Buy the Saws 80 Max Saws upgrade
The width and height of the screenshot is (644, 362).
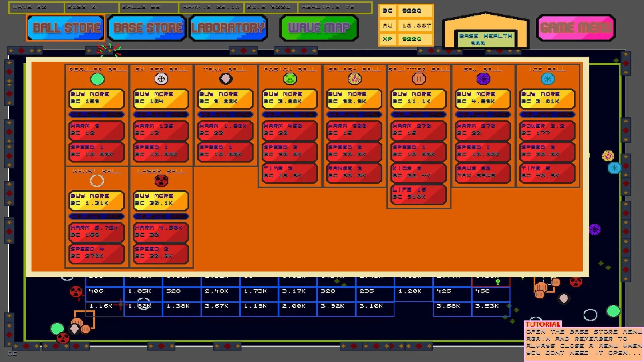[482, 172]
